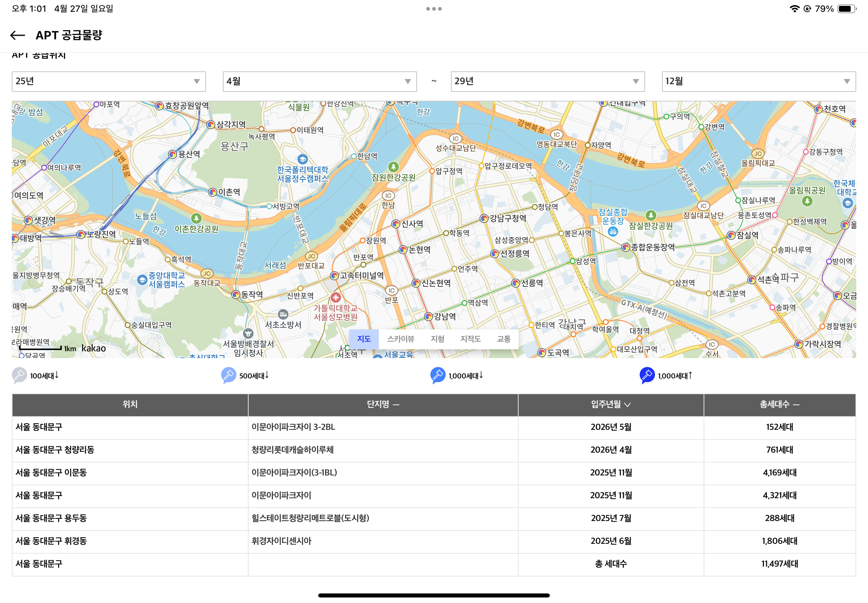Tap the 총 세대수 summary label
Screen dimensions: 868x603
point(611,564)
